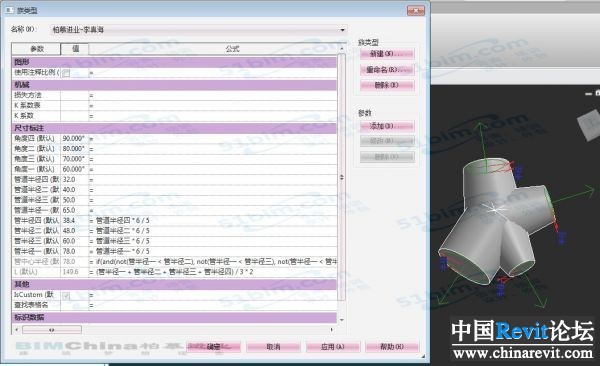Toggle the IsCustom checkbox
The image size is (600, 366).
pos(66,295)
